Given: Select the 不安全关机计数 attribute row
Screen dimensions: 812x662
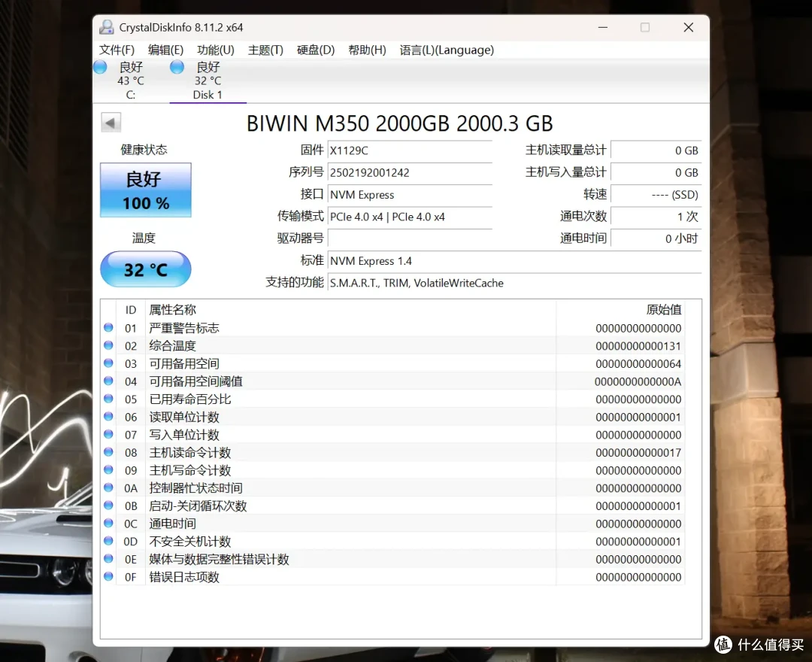Looking at the screenshot, I should pos(393,542).
